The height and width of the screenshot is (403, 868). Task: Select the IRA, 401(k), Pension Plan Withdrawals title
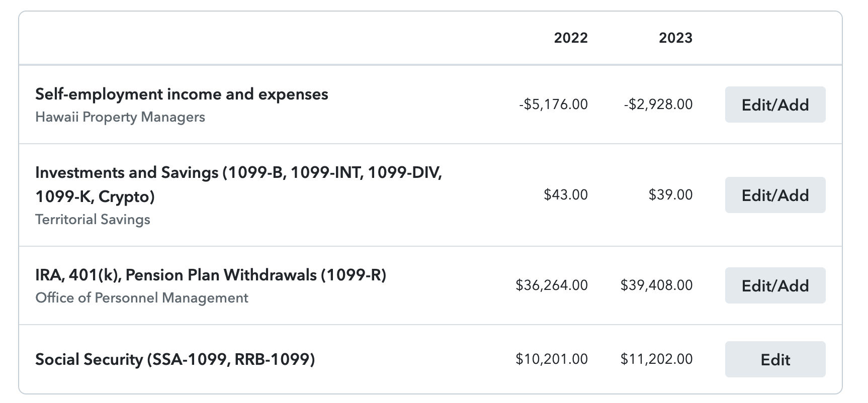(x=211, y=275)
